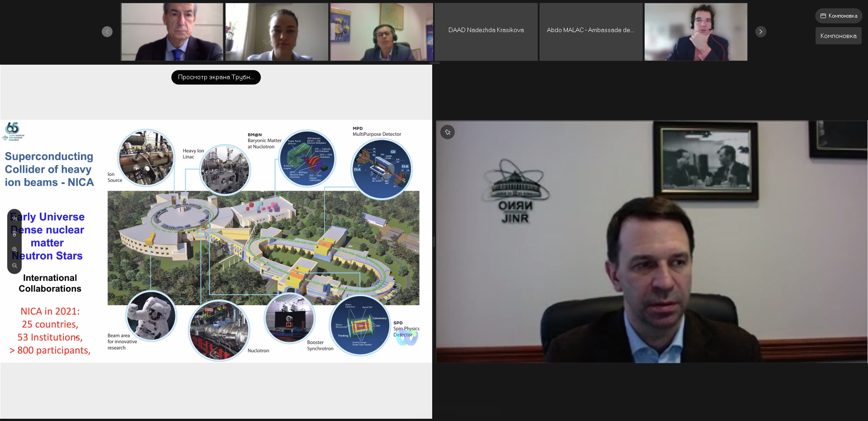Viewport: 868px width, 421px height.
Task: Open the annotation drawing tool
Action: tap(14, 218)
